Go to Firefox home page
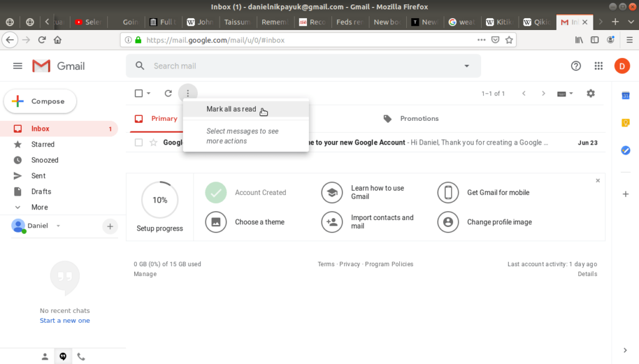This screenshot has width=639, height=364. [57, 40]
